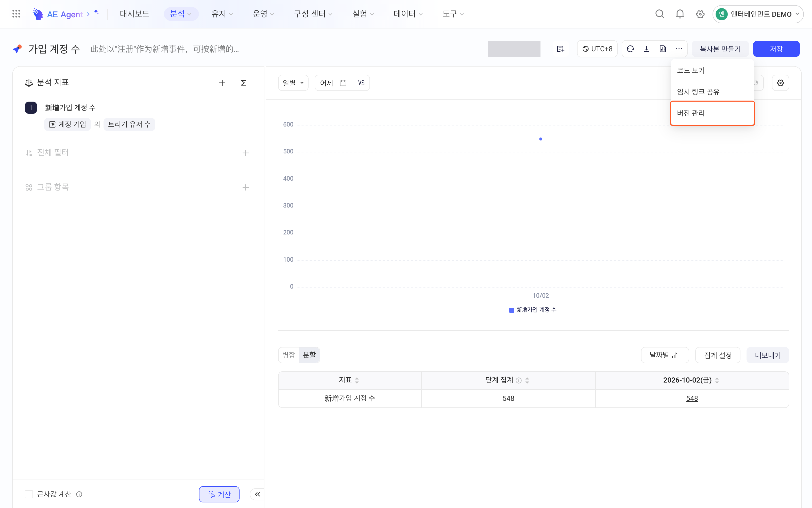Select 버전 관리 from the menu
812x508 pixels.
coord(712,113)
